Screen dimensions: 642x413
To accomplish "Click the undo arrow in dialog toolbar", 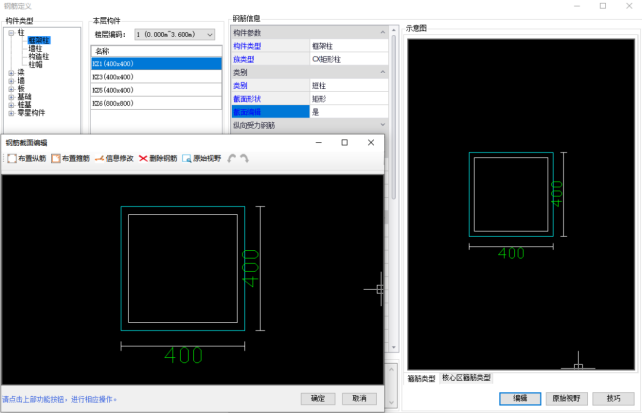I will point(232,158).
